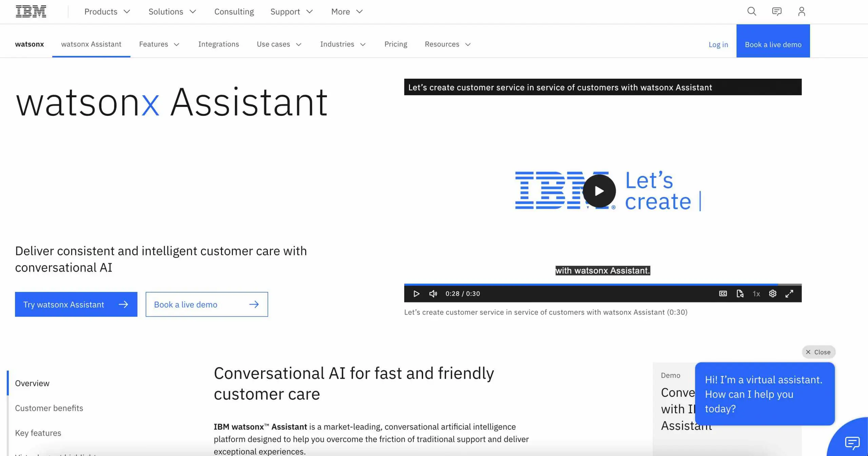Select Customer benefits in side navigation
This screenshot has width=868, height=456.
coord(49,408)
